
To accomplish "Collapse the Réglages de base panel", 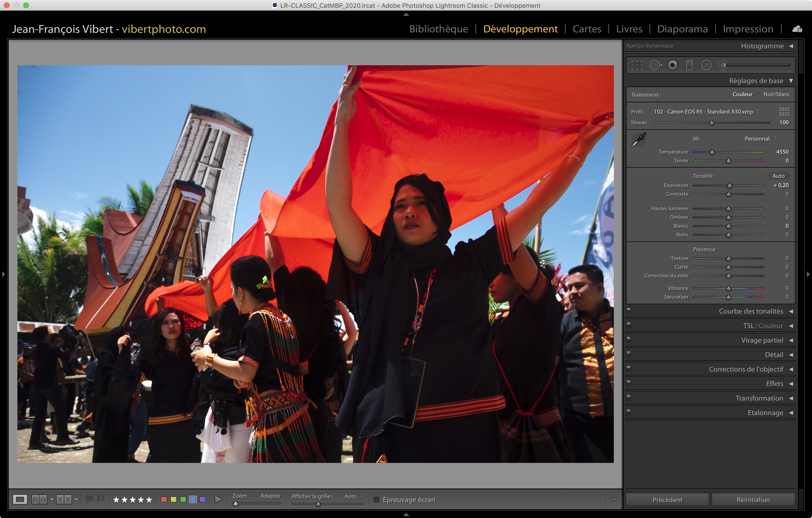I will point(791,81).
